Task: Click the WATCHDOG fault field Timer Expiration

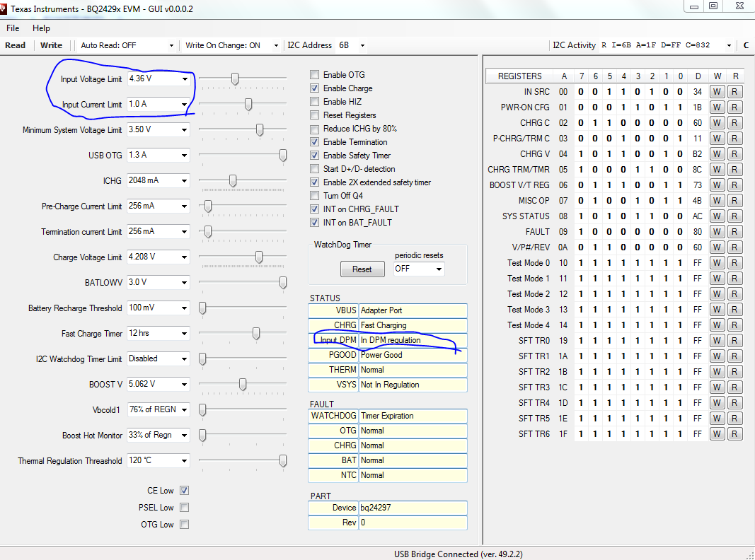Action: click(x=413, y=416)
